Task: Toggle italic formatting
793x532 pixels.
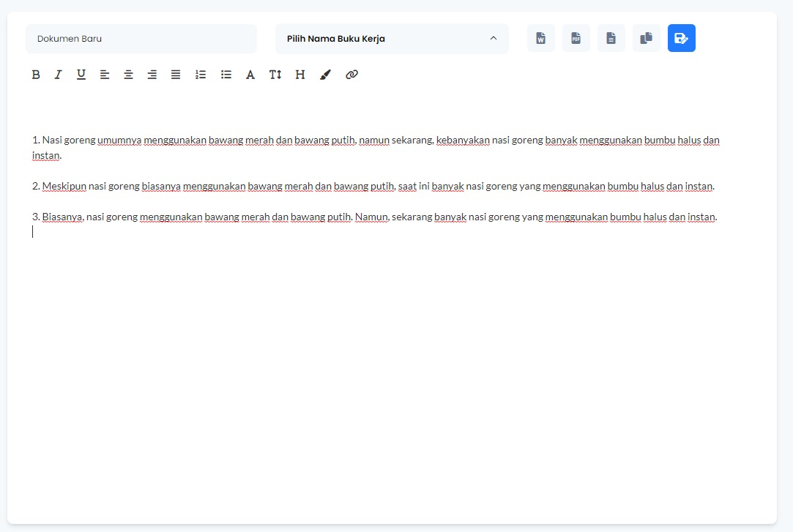Action: point(59,75)
